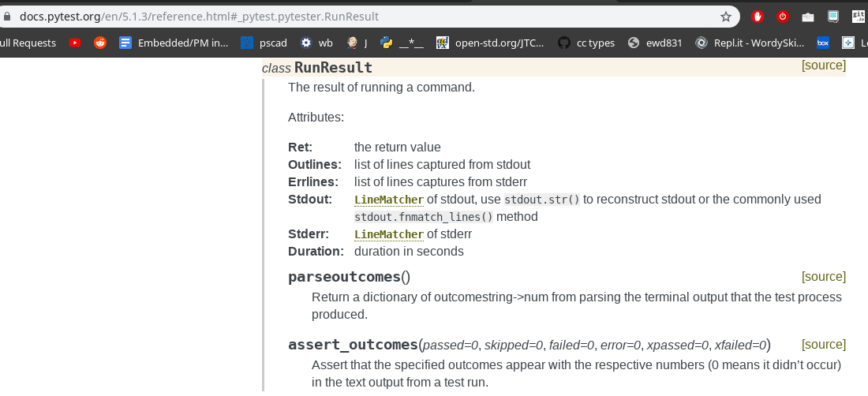This screenshot has height=396, width=868.
Task: Click 'the return value' description
Action: [x=398, y=147]
